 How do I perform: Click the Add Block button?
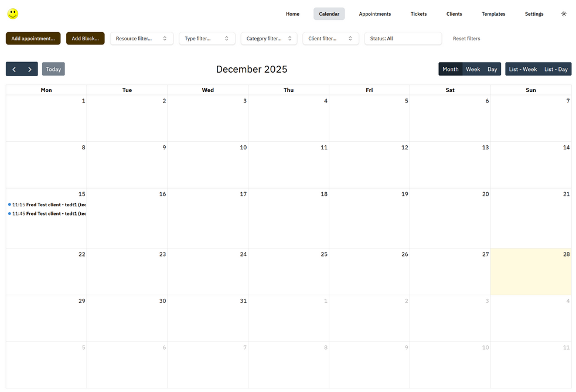click(x=85, y=39)
